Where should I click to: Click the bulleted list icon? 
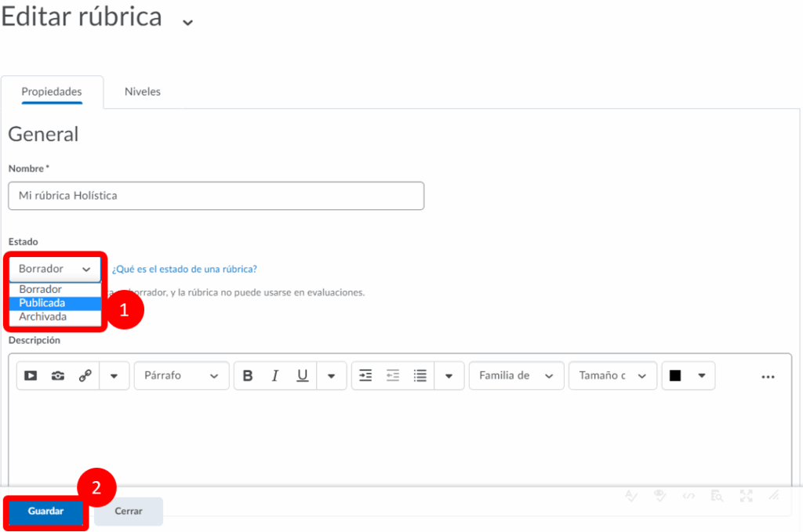coord(420,376)
